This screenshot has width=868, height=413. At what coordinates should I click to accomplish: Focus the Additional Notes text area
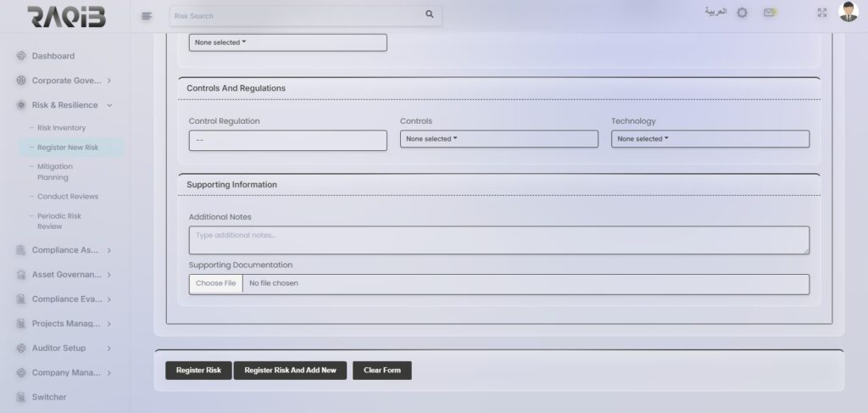coord(498,240)
